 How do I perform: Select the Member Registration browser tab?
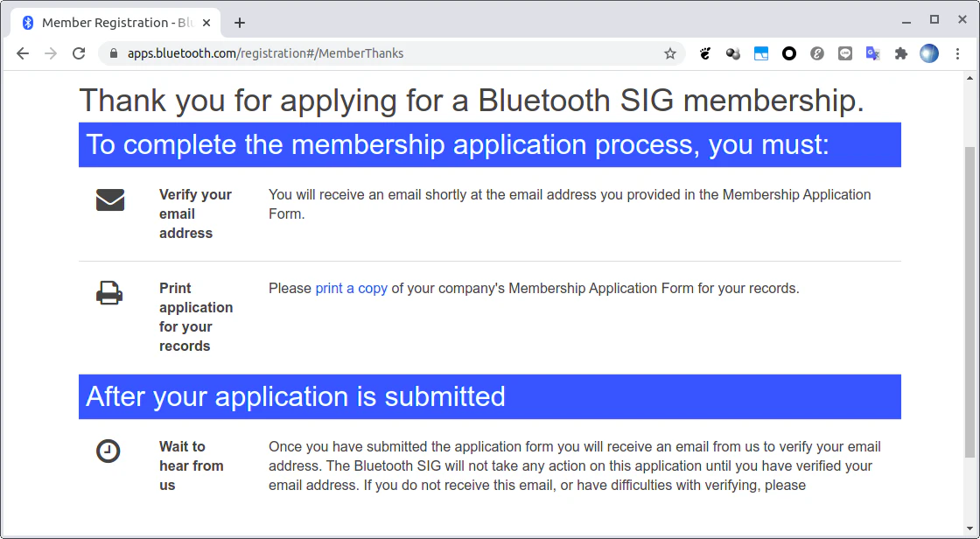click(116, 23)
